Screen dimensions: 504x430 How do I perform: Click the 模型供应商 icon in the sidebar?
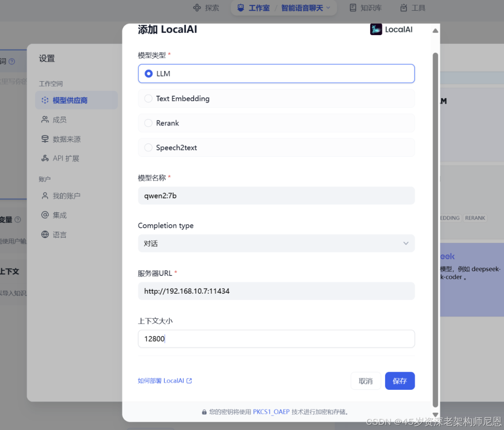45,100
